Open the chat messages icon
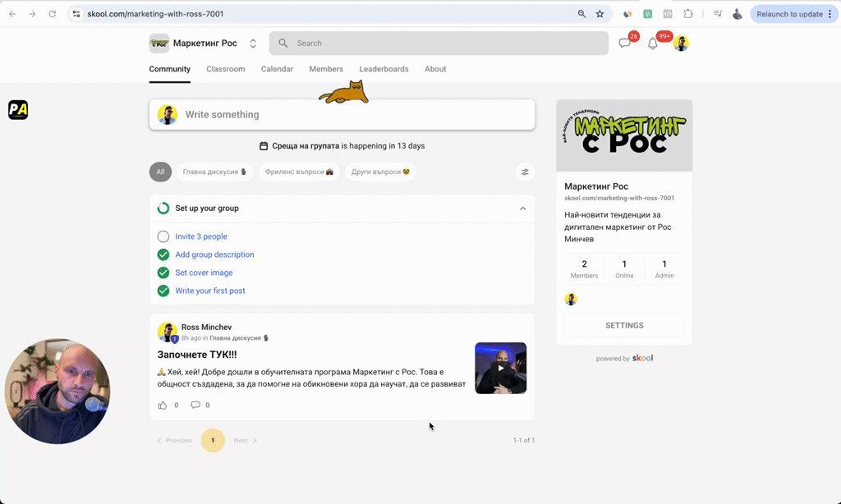Image resolution: width=841 pixels, height=504 pixels. point(624,44)
